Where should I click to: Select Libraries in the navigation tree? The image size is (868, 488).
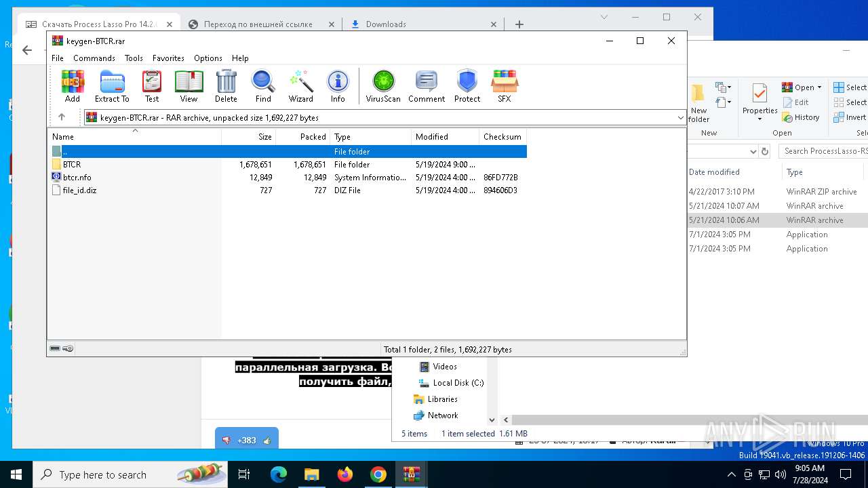tap(435, 399)
